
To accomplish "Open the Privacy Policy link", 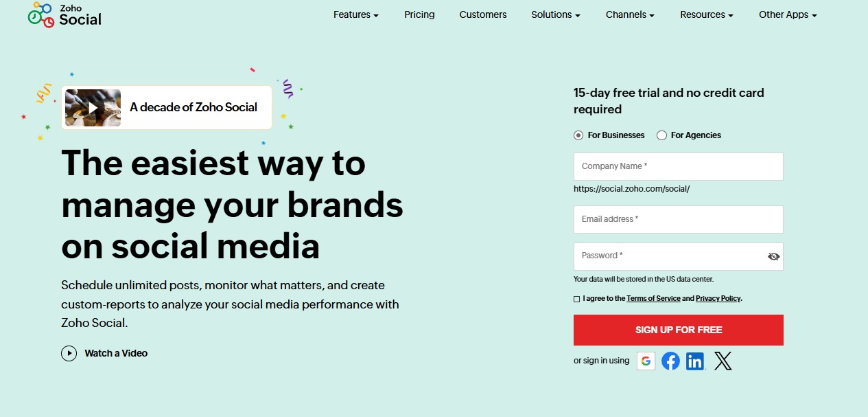I will (718, 298).
